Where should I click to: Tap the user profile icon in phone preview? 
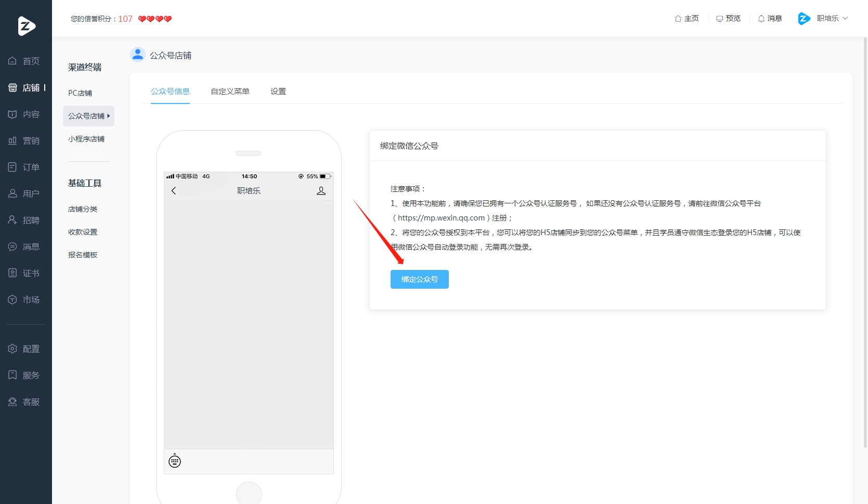pos(321,191)
